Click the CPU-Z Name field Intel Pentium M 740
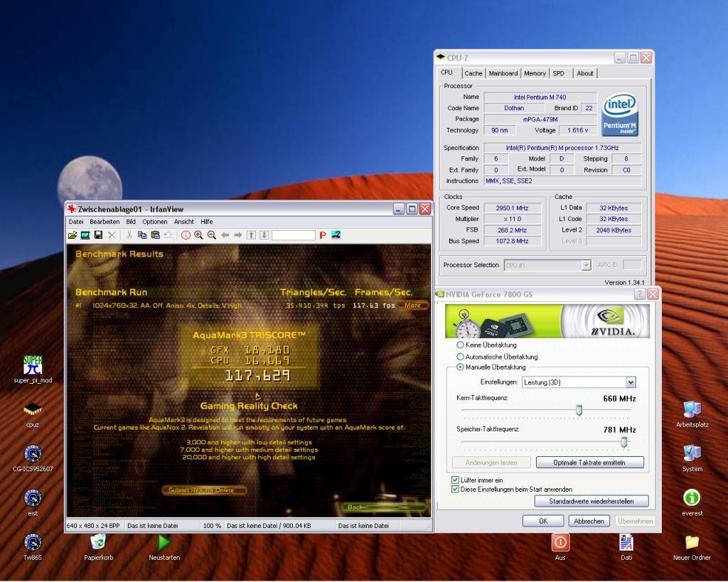This screenshot has height=582, width=728. [x=540, y=97]
